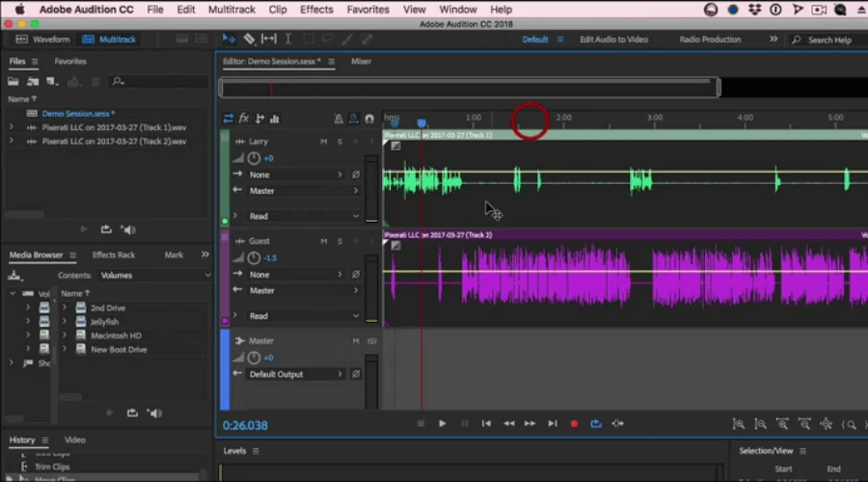
Task: Switch to the Video tab
Action: (x=74, y=441)
